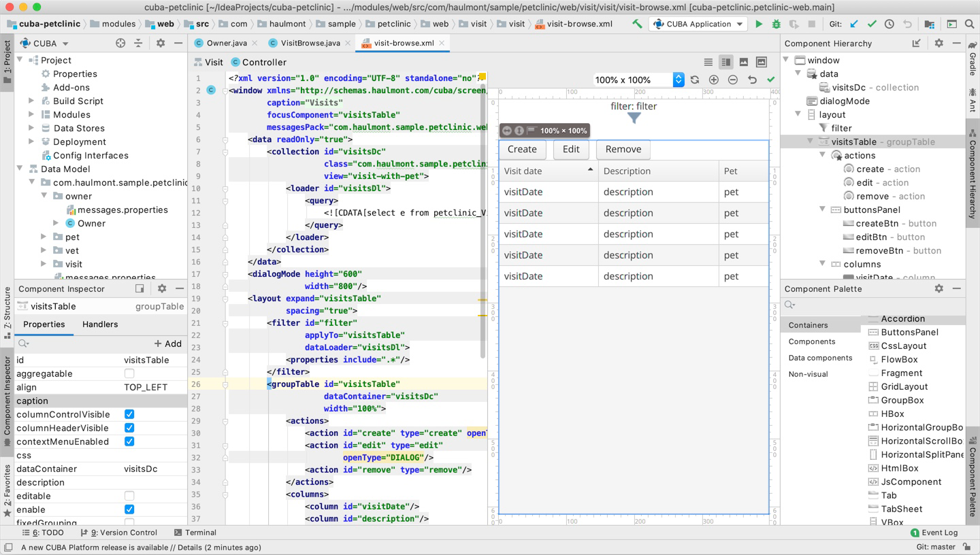The width and height of the screenshot is (980, 555).
Task: Open Component Palette settings gear
Action: (938, 288)
